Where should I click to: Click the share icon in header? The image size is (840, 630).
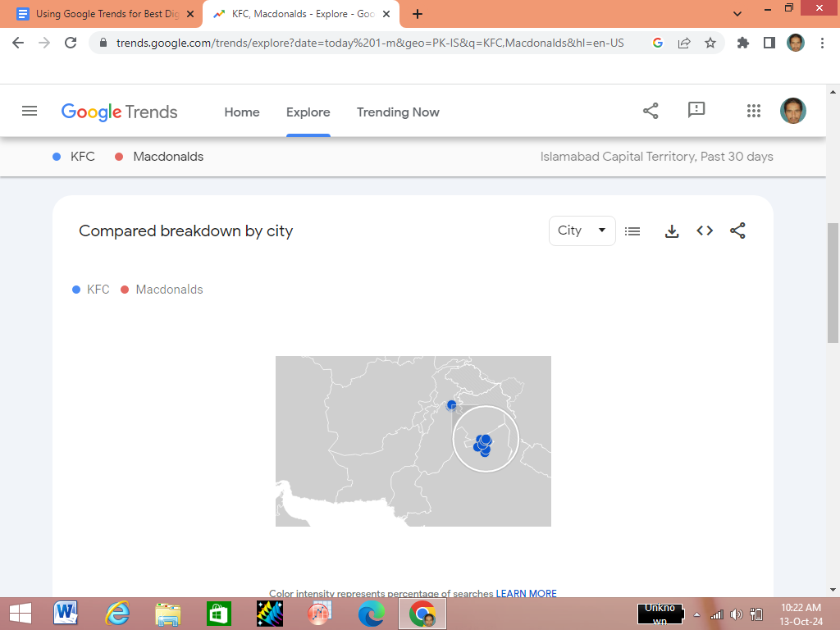coord(651,112)
